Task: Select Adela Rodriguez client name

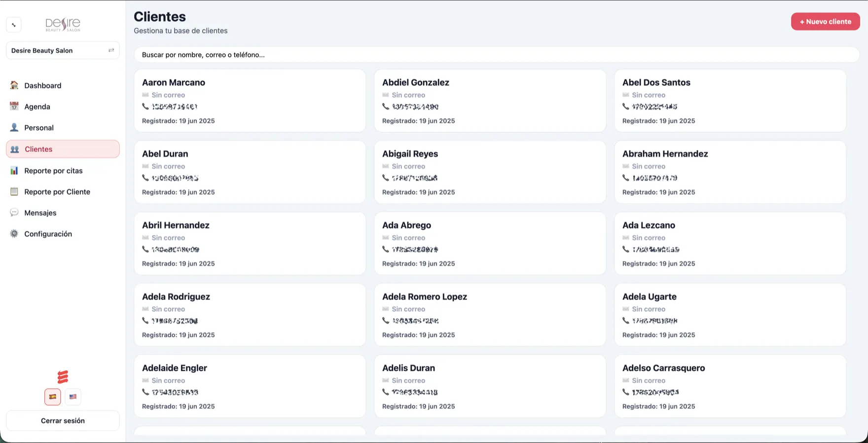Action: click(x=176, y=296)
